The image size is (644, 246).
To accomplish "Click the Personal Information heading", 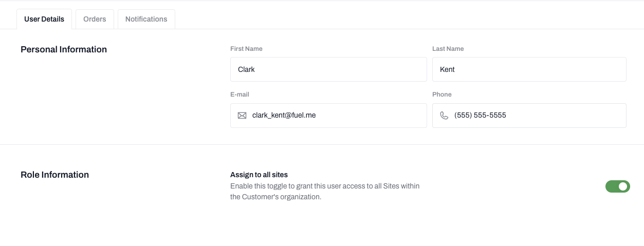I will point(64,50).
